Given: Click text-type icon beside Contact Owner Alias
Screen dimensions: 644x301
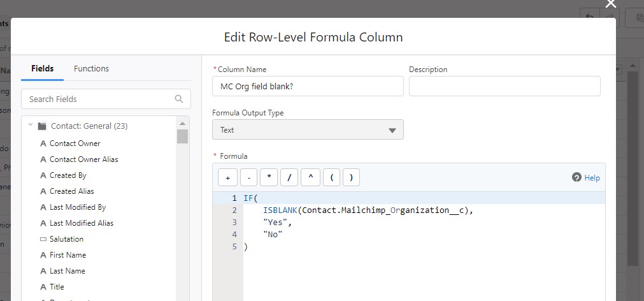Looking at the screenshot, I should 43,159.
